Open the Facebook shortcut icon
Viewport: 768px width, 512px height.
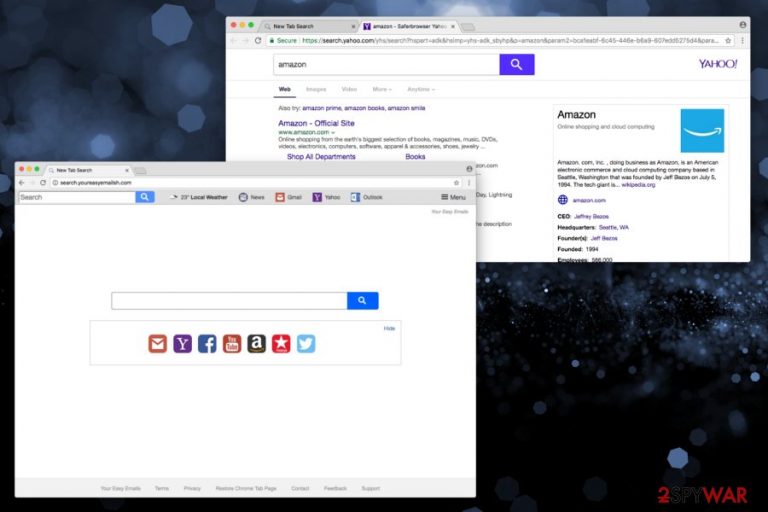pyautogui.click(x=207, y=343)
